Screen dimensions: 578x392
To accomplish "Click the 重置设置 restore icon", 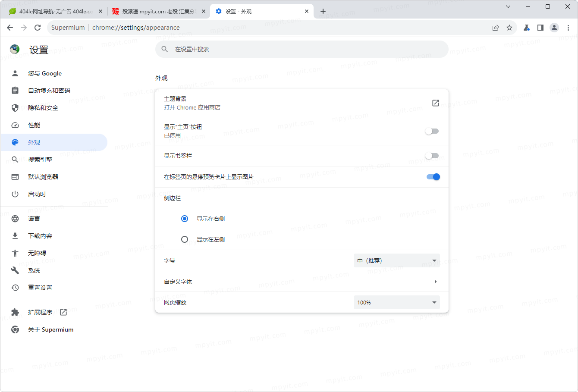I will pos(15,288).
